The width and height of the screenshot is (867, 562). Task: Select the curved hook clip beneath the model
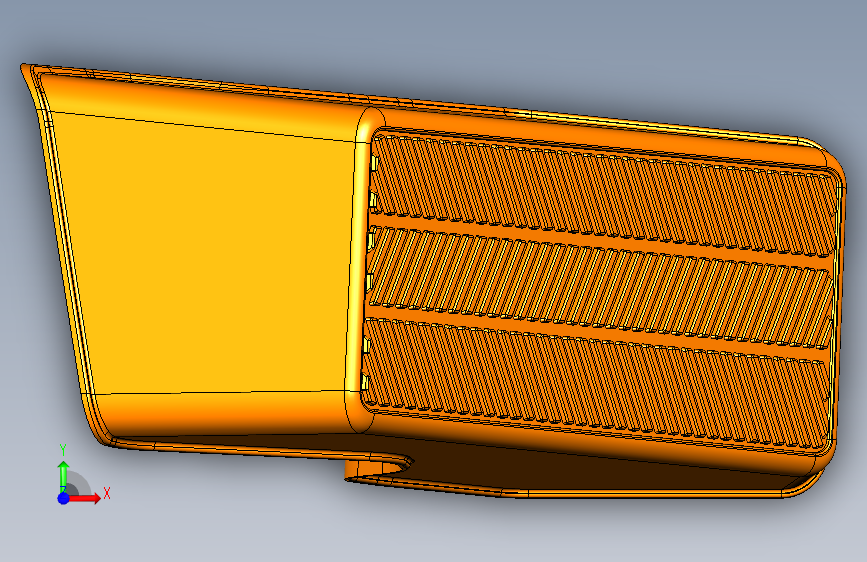(x=380, y=468)
